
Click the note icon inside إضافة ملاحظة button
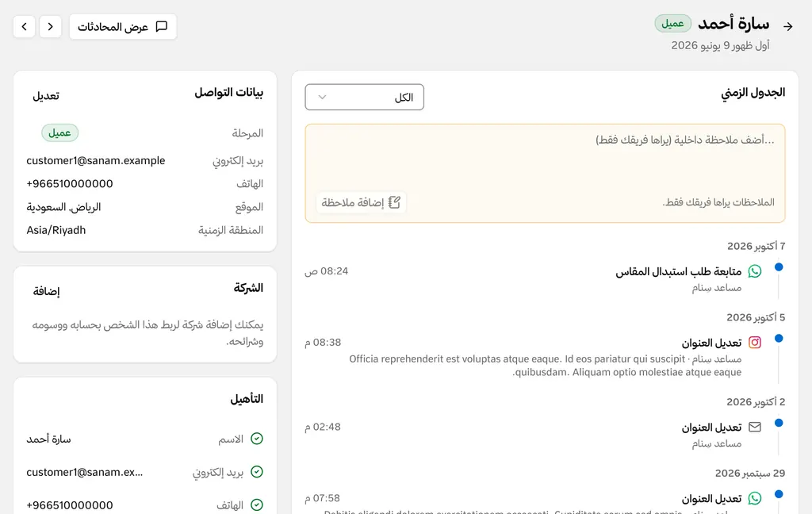[394, 202]
